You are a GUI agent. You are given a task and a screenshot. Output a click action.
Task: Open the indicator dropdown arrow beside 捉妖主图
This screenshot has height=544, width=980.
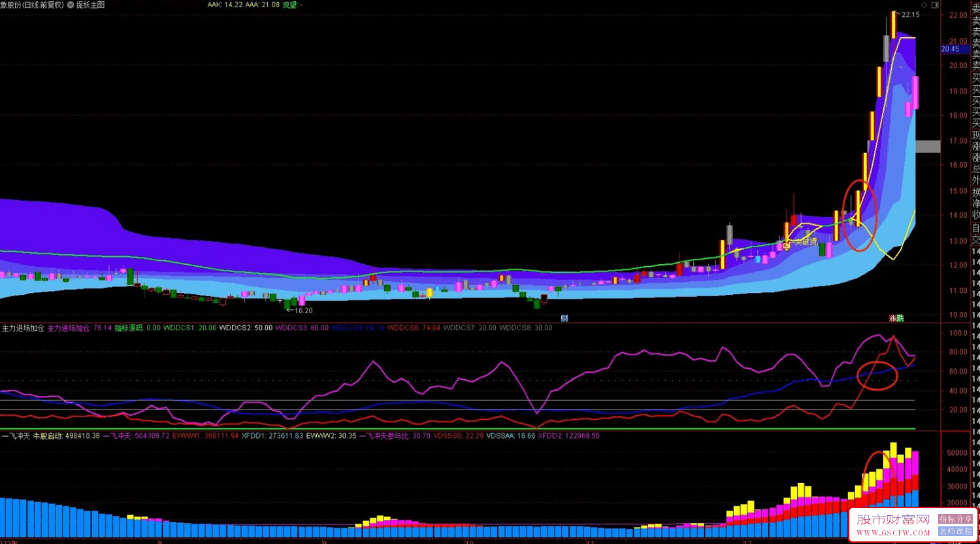pyautogui.click(x=70, y=5)
